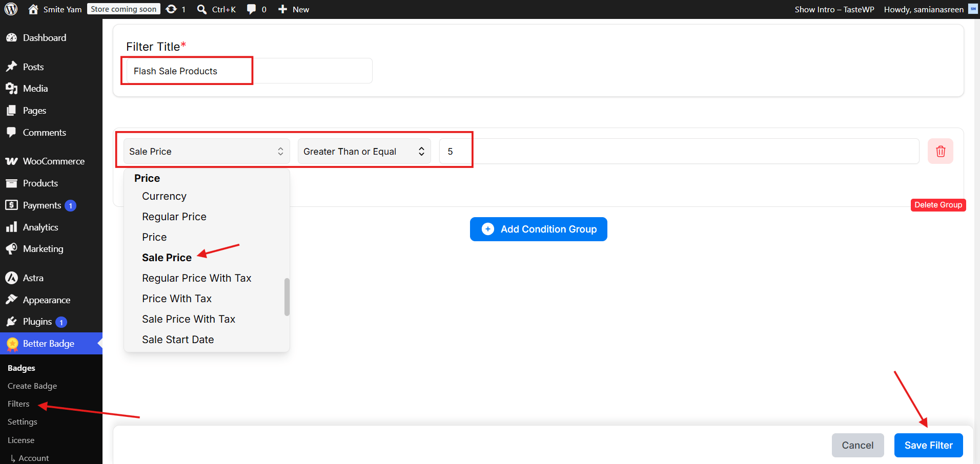Click the Plugins plug icon
980x464 pixels.
pyautogui.click(x=11, y=322)
